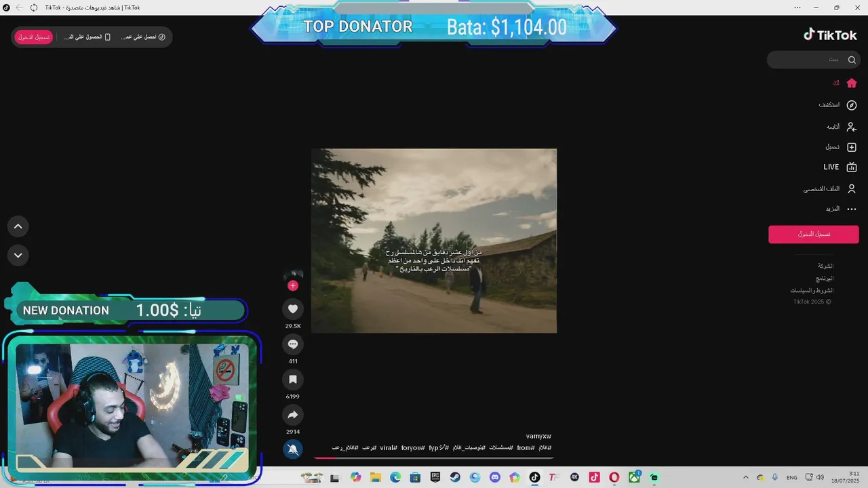Open Discord from the taskbar

click(x=495, y=478)
